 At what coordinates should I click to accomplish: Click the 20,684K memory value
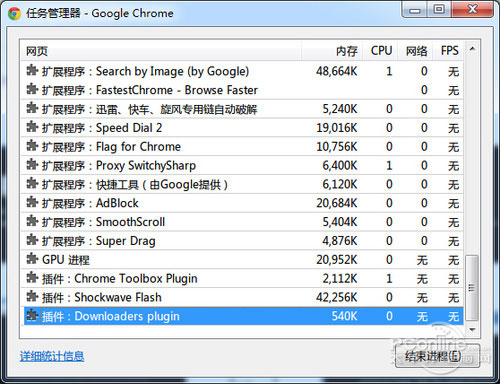(337, 203)
